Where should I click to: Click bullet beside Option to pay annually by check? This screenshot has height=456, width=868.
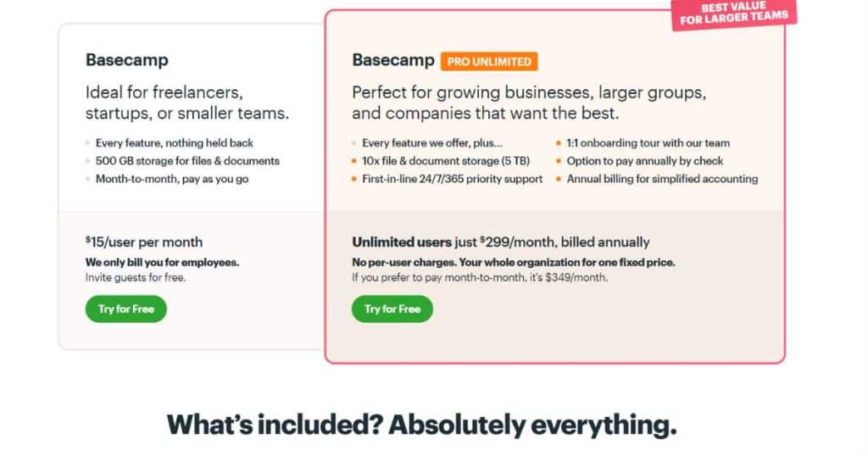click(x=559, y=161)
